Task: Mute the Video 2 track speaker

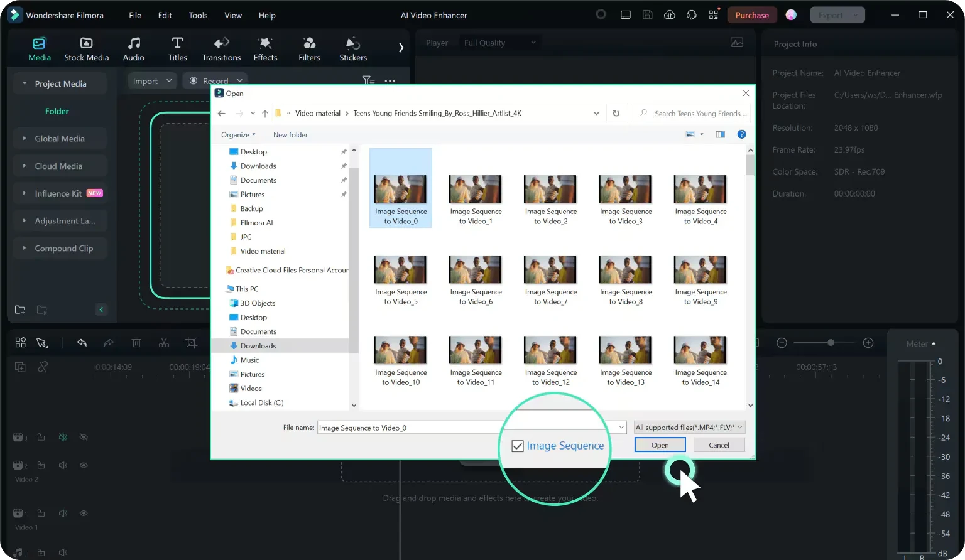Action: [63, 465]
